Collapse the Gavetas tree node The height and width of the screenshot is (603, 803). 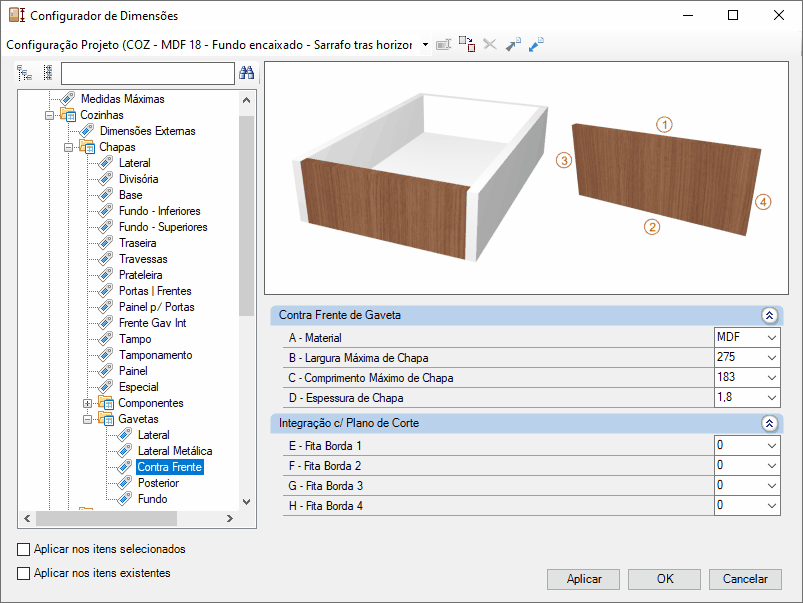click(x=87, y=419)
